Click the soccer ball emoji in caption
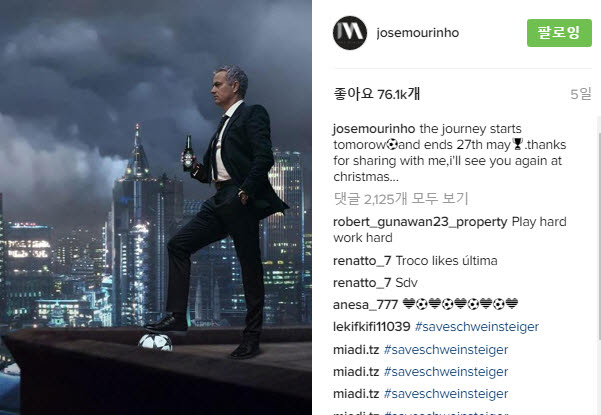 392,144
